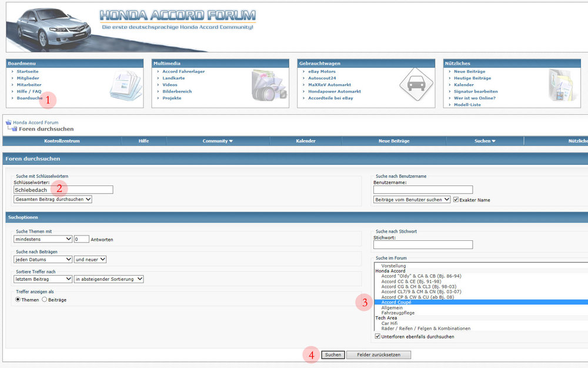Select Accord Coupé in forum list
The height and width of the screenshot is (368, 588).
click(x=396, y=302)
